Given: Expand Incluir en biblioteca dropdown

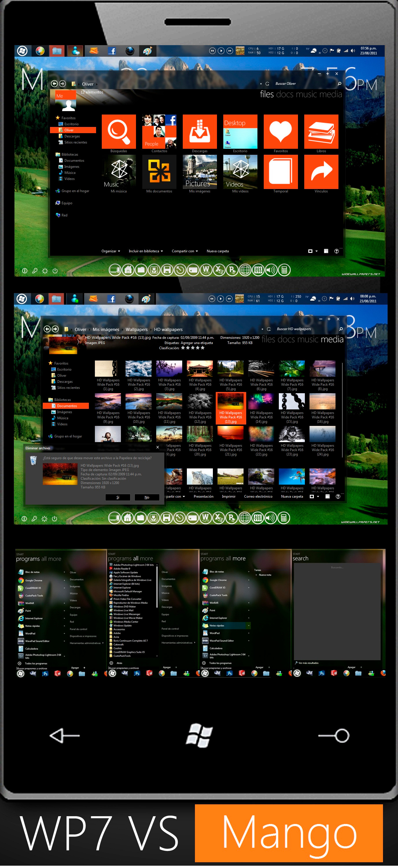Looking at the screenshot, I should point(146,251).
